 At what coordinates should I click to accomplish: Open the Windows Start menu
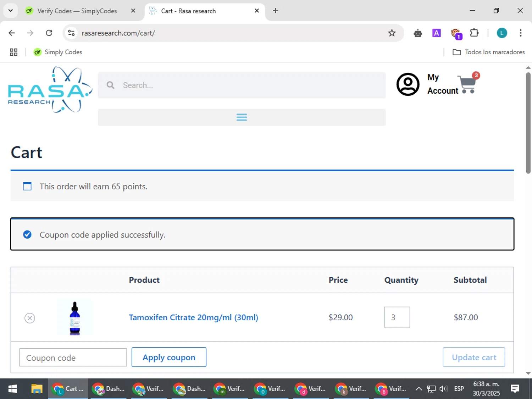click(x=12, y=389)
